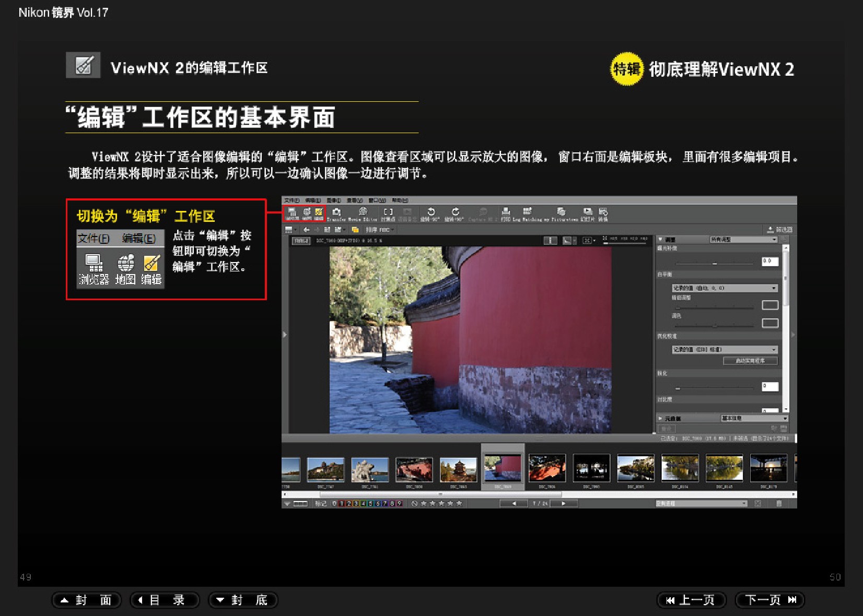Viewport: 863px width, 616px height.
Task: Rotate image 90 degrees clockwise
Action: point(455,214)
